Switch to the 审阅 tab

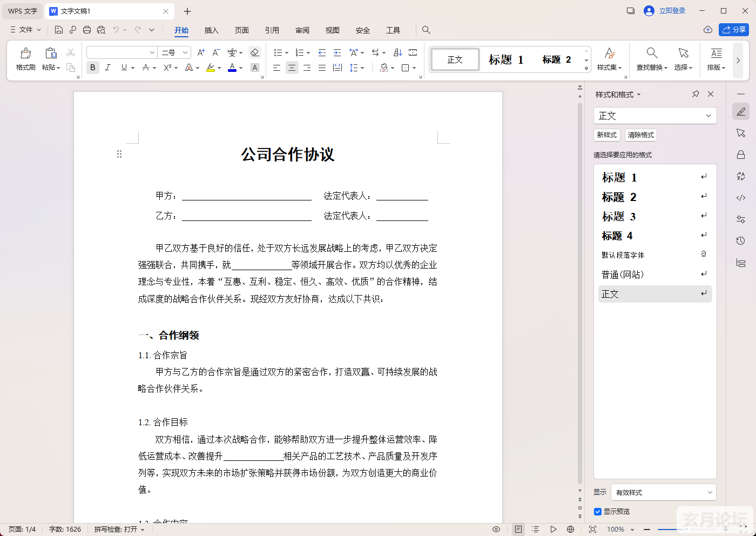(x=302, y=30)
